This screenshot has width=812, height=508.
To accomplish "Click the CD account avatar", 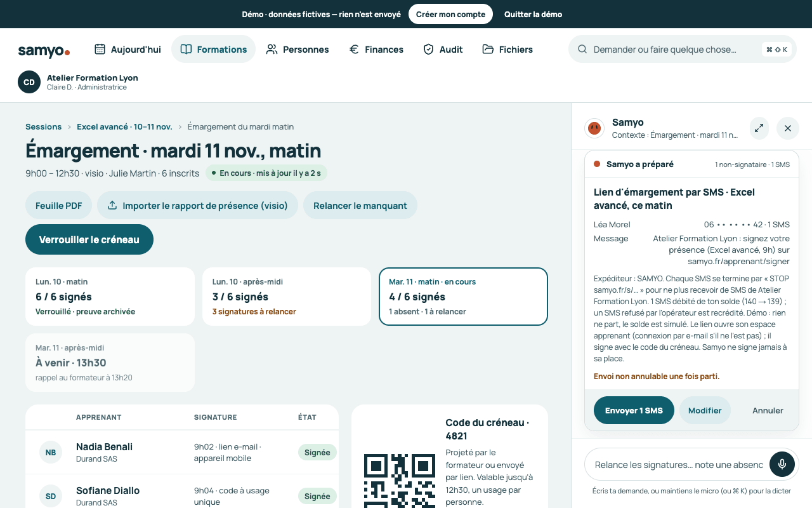I will tap(29, 82).
